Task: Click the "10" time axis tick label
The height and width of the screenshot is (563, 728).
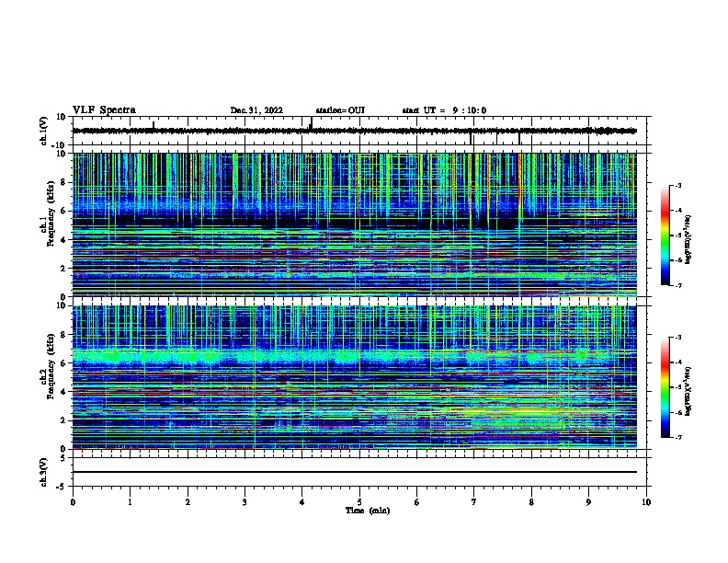Action: pyautogui.click(x=646, y=502)
